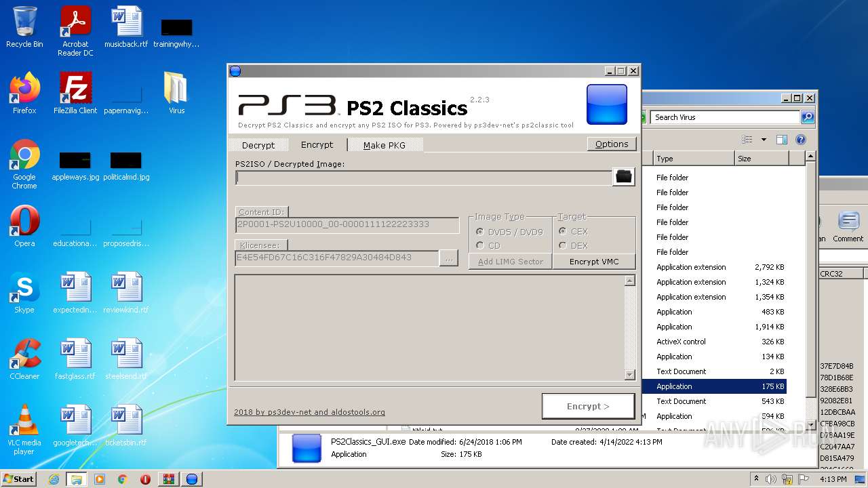Select the FileZilla Client desktop shortcut

75,94
